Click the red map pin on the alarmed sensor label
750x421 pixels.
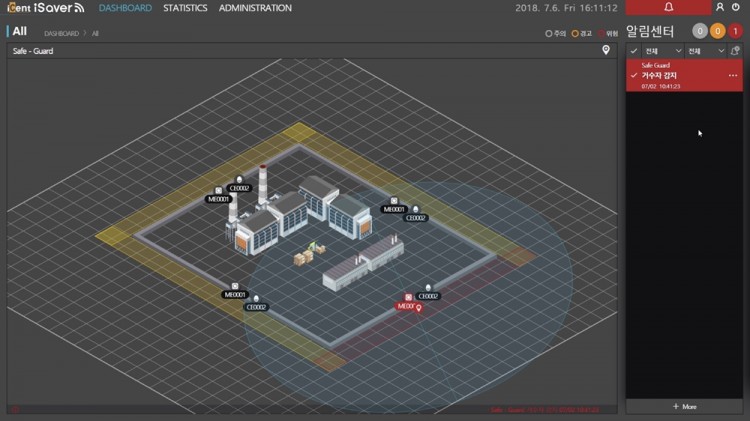point(419,308)
